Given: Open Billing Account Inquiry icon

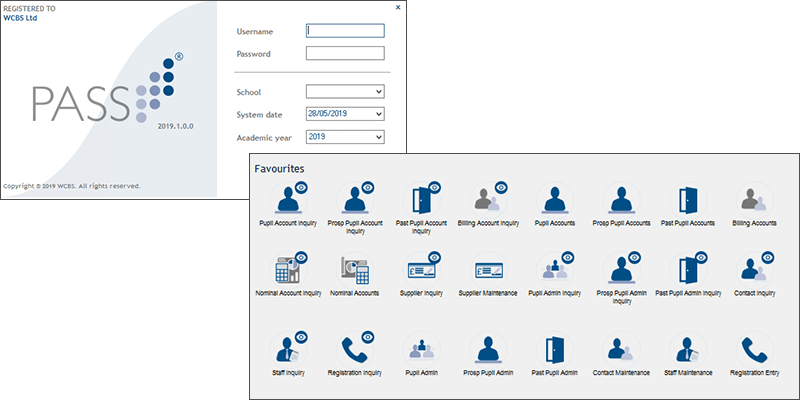Looking at the screenshot, I should pyautogui.click(x=488, y=200).
